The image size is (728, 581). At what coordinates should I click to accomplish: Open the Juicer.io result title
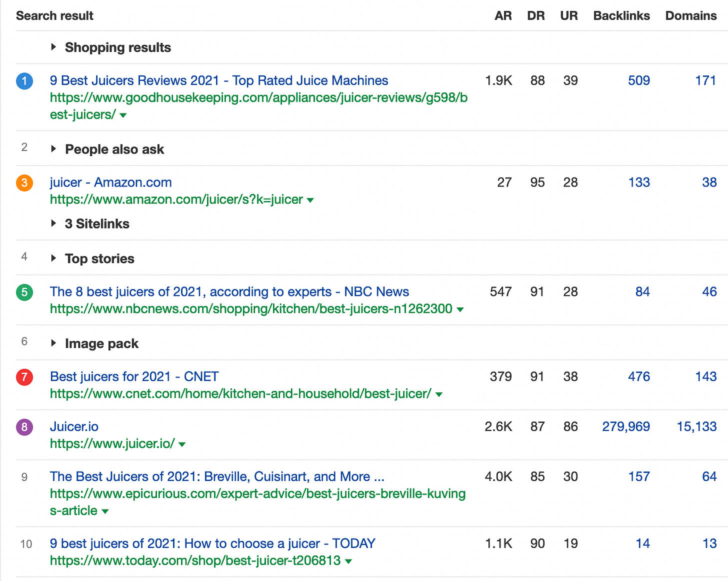[x=74, y=426]
